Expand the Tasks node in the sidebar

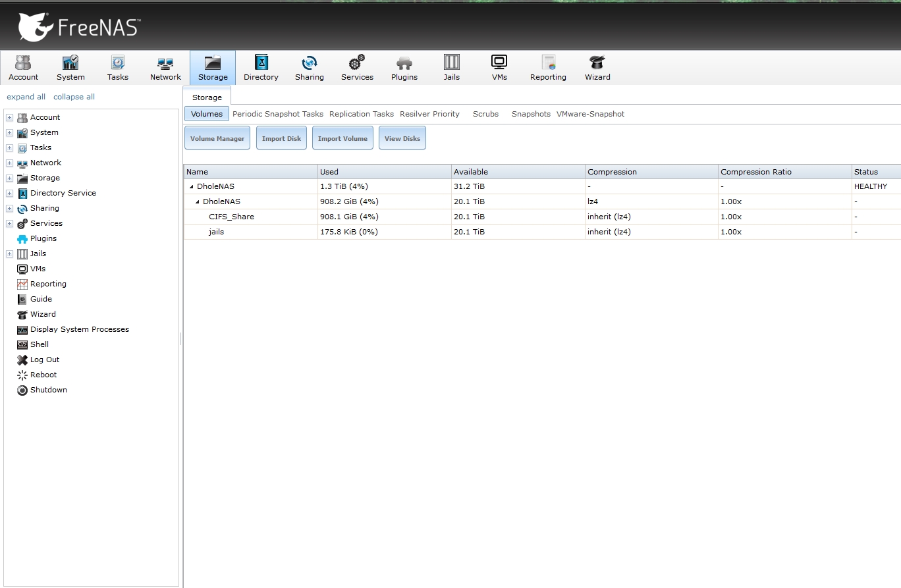pyautogui.click(x=9, y=147)
